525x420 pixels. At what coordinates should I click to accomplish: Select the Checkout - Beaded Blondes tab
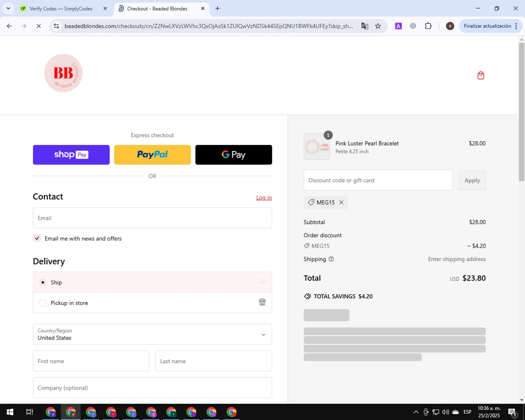tap(157, 8)
